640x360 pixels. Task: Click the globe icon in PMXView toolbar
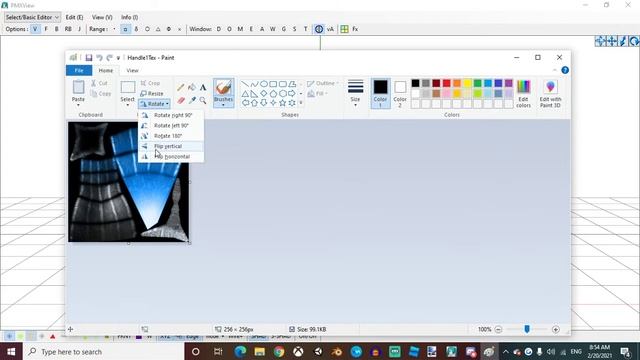point(319,29)
